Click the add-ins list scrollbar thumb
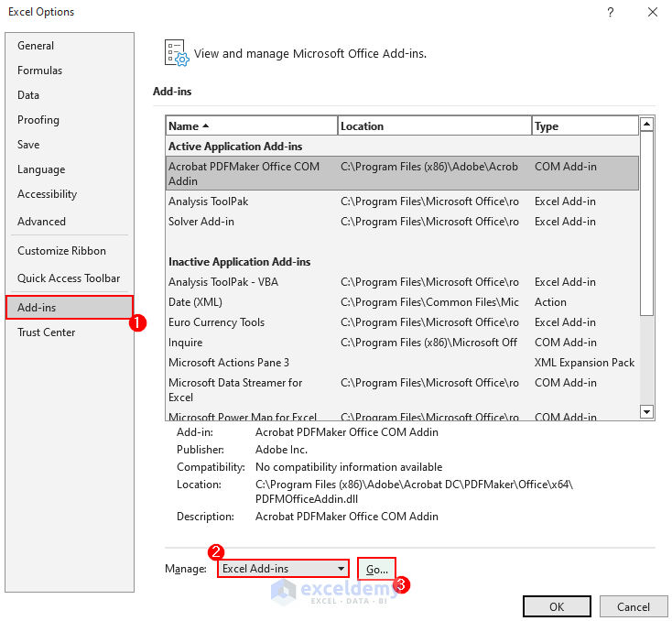 (646, 223)
